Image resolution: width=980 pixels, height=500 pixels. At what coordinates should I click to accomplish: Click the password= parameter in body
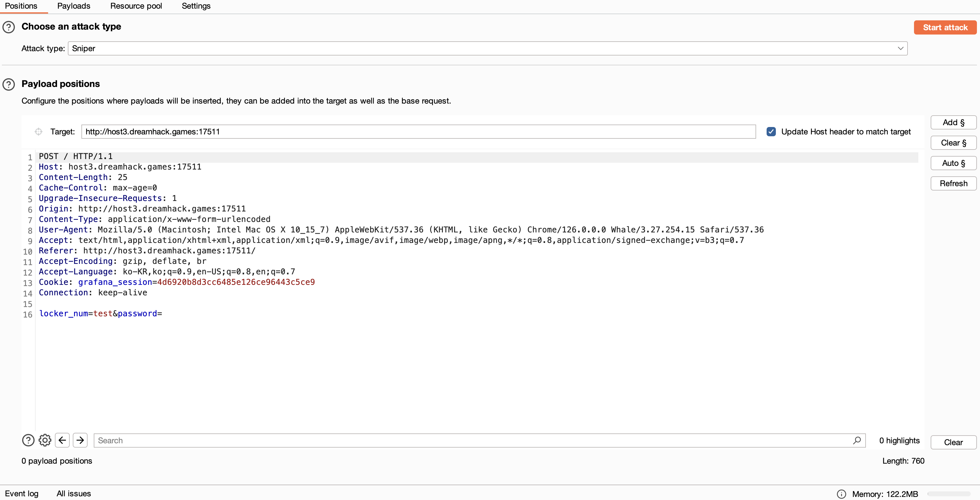click(140, 314)
